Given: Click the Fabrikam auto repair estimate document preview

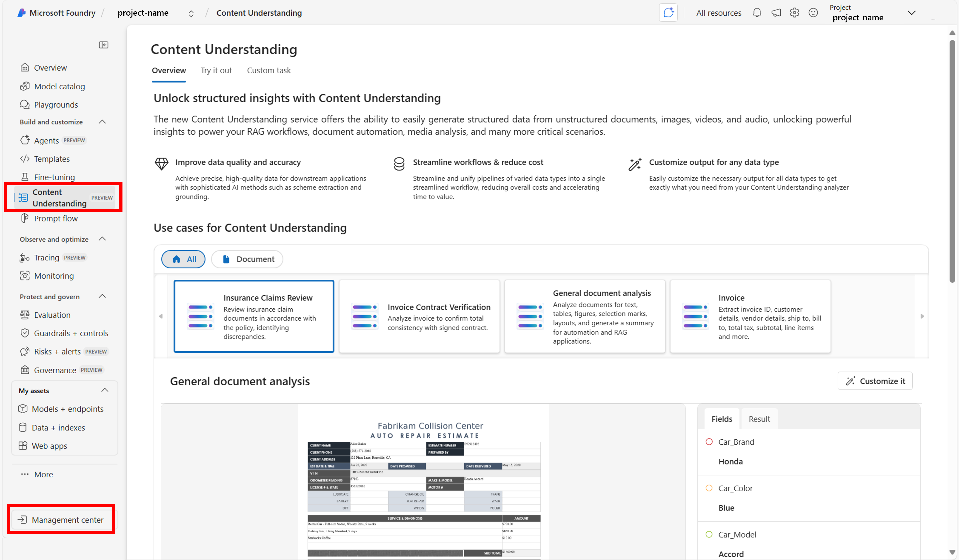Looking at the screenshot, I should [x=423, y=482].
